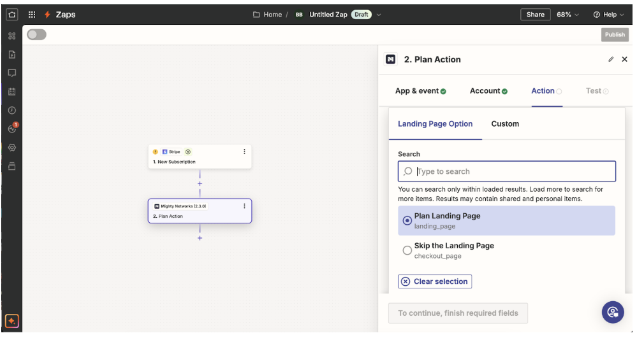Image resolution: width=644 pixels, height=340 pixels.
Task: Open the settings gear in sidebar
Action: tap(11, 147)
